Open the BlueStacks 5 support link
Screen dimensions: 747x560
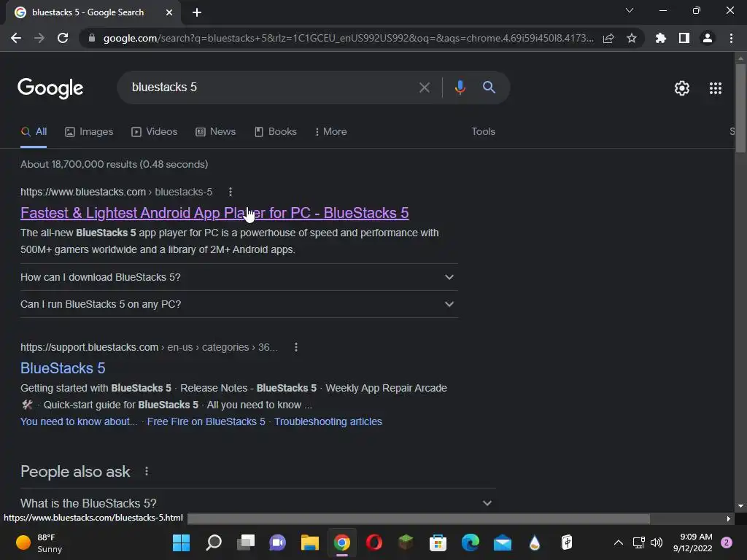point(63,368)
